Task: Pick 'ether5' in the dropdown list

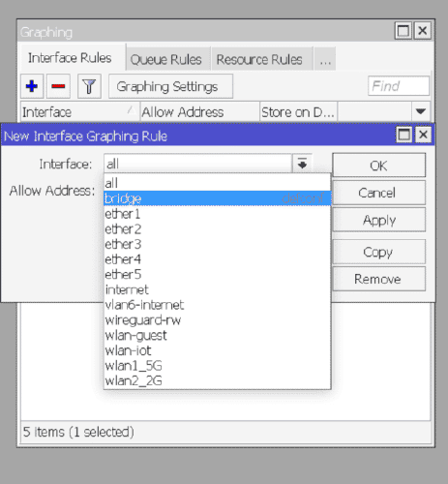Action: click(x=217, y=274)
